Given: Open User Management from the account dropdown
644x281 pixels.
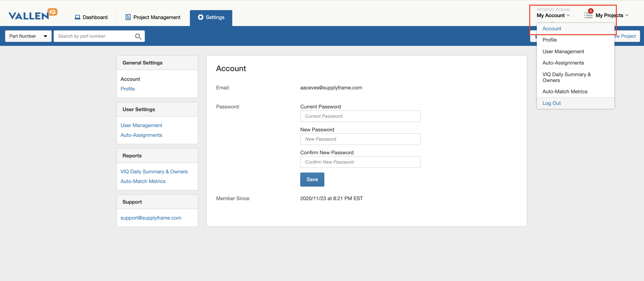Looking at the screenshot, I should pyautogui.click(x=563, y=51).
